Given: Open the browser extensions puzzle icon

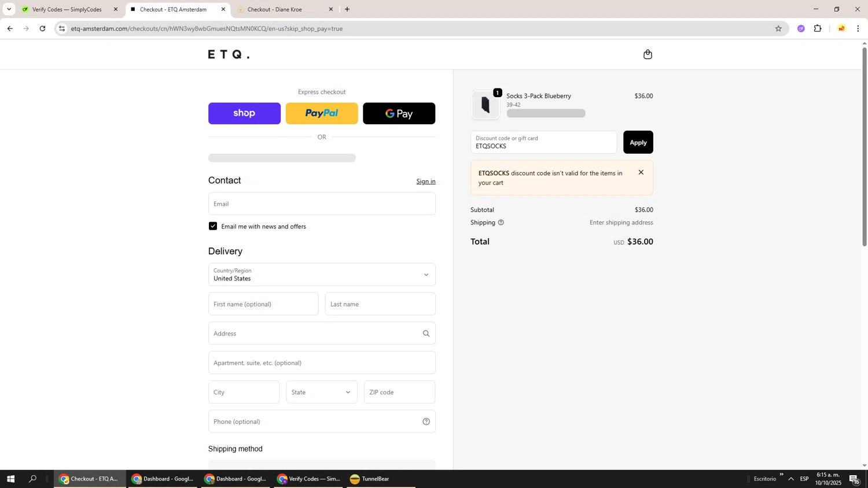Looking at the screenshot, I should coord(818,28).
